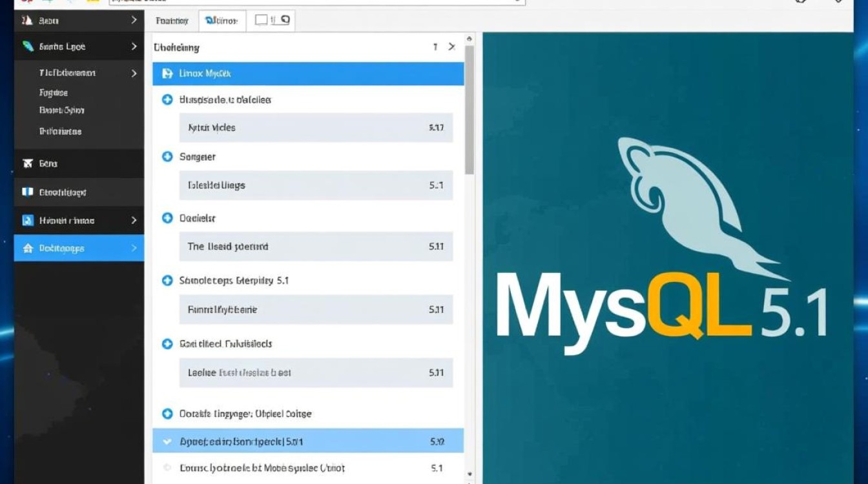The height and width of the screenshot is (484, 868).
Task: Click the blue square sidebar icon
Action: click(28, 220)
